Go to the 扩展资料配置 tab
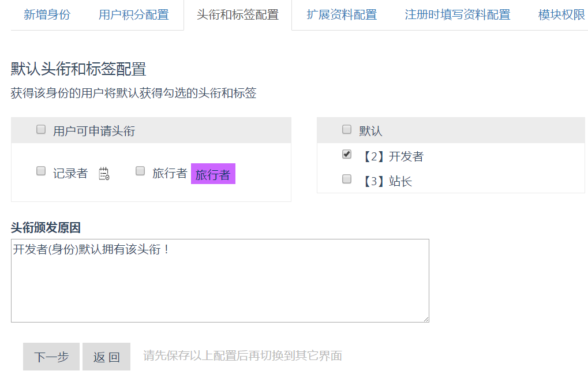This screenshot has height=371, width=588. [x=342, y=14]
